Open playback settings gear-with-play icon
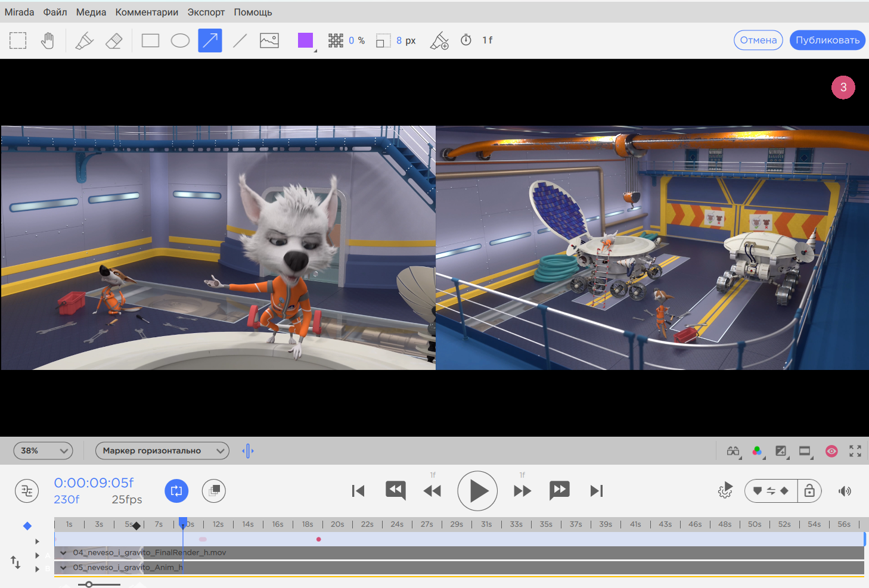This screenshot has width=869, height=588. [x=725, y=490]
